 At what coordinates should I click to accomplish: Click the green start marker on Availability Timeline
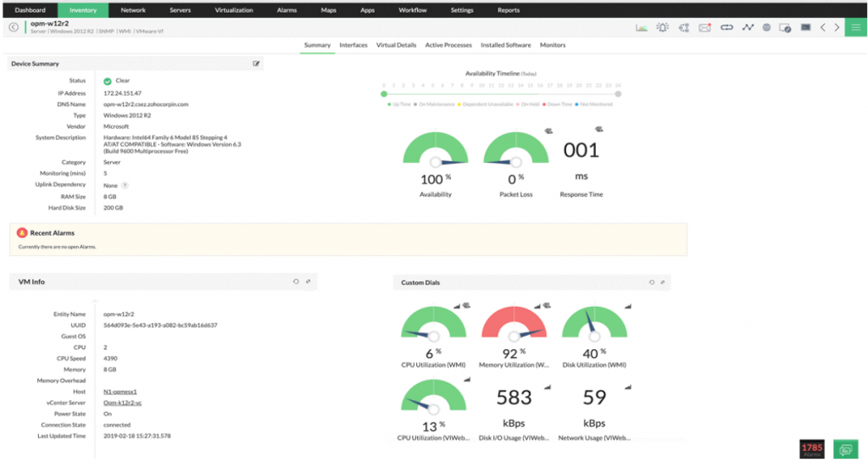point(384,94)
